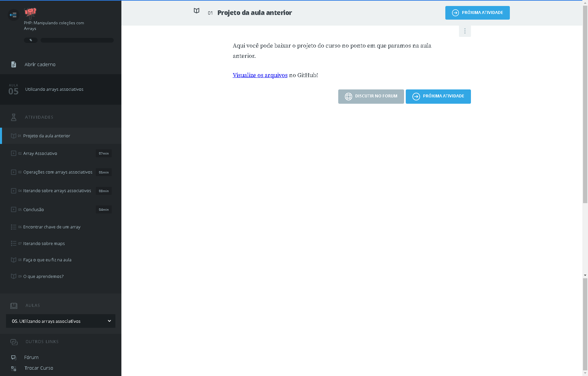Open the Conclusão video activity
This screenshot has height=376, width=588.
point(34,210)
